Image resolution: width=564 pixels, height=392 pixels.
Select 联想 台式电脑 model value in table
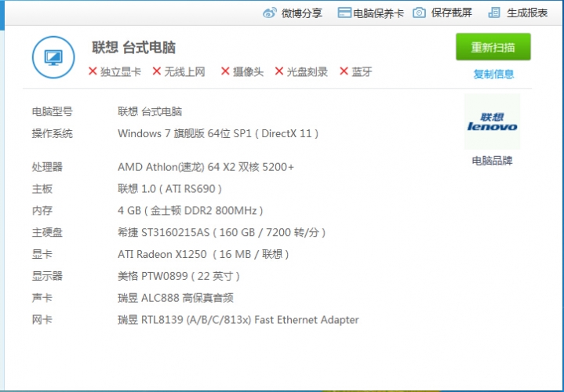click(150, 111)
